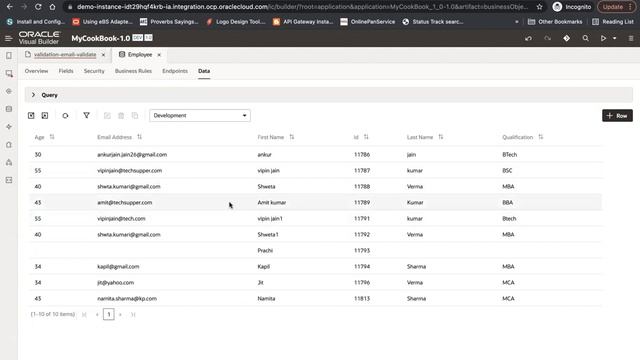Switch to the Security tab
The height and width of the screenshot is (360, 640).
[94, 71]
